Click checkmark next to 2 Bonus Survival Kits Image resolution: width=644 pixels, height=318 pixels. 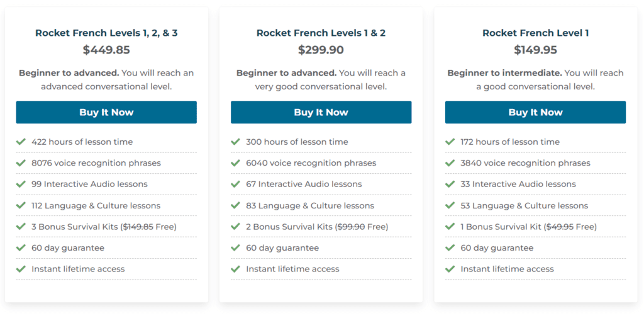tap(235, 227)
